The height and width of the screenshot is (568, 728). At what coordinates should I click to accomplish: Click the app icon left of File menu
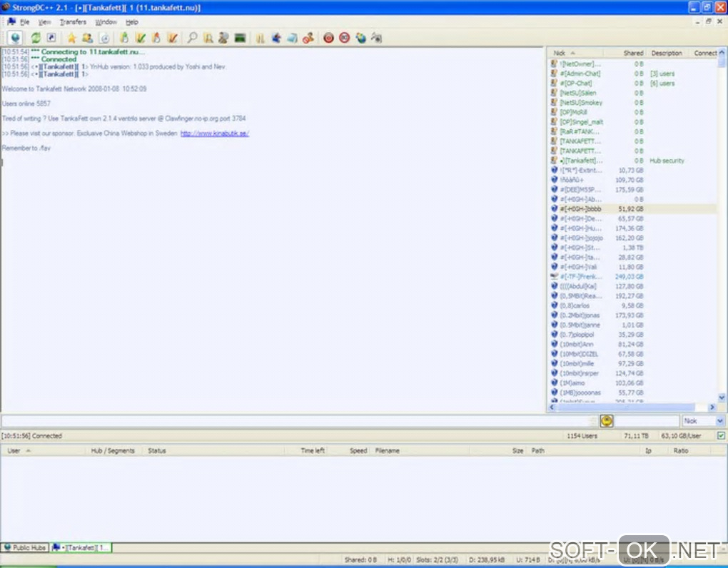point(11,22)
